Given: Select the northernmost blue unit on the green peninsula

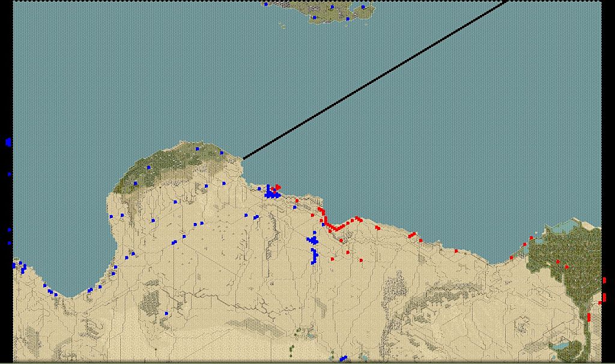Looking at the screenshot, I should click(x=197, y=149).
